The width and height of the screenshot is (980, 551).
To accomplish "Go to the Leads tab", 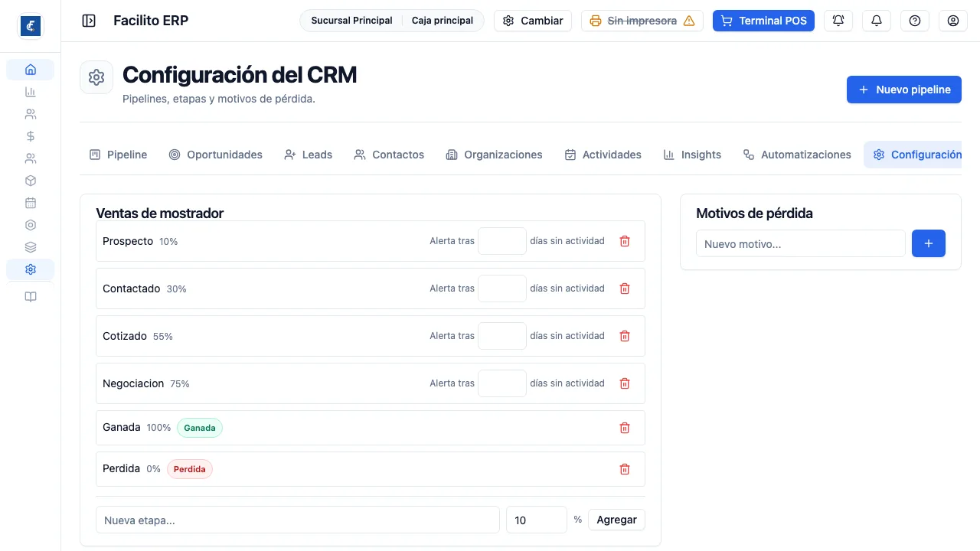I will (x=309, y=155).
